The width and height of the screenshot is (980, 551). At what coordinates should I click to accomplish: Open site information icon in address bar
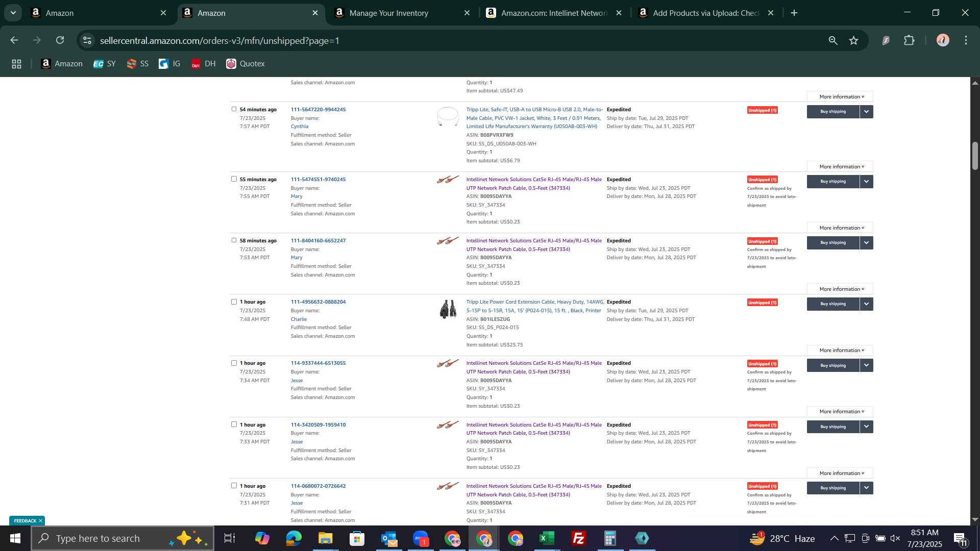pyautogui.click(x=87, y=40)
